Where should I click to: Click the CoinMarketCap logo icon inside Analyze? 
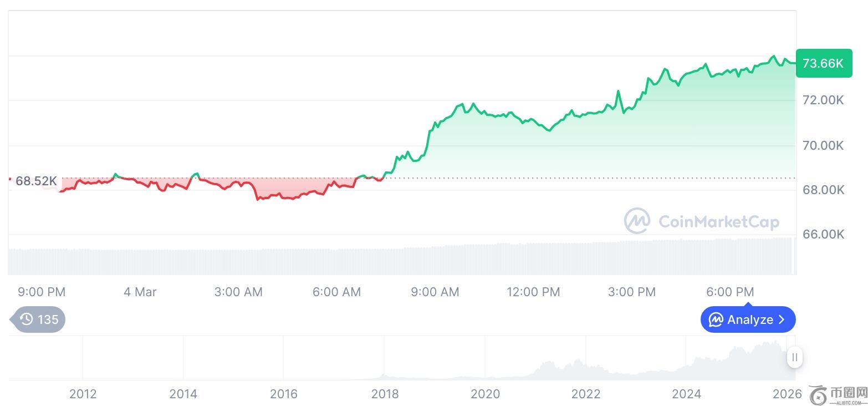coord(717,319)
